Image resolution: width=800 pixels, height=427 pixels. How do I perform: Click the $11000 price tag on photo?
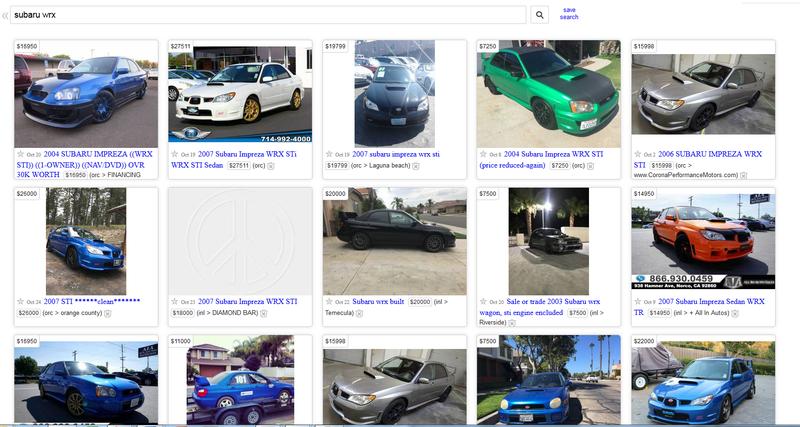coord(181,341)
